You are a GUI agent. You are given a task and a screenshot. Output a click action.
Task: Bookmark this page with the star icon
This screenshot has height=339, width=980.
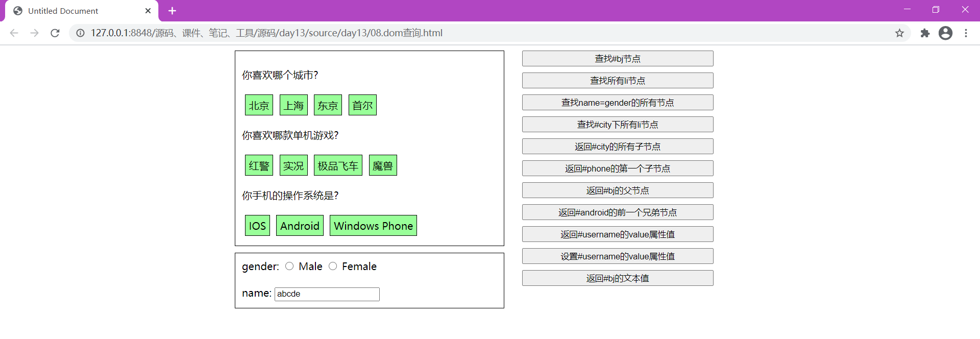click(899, 33)
